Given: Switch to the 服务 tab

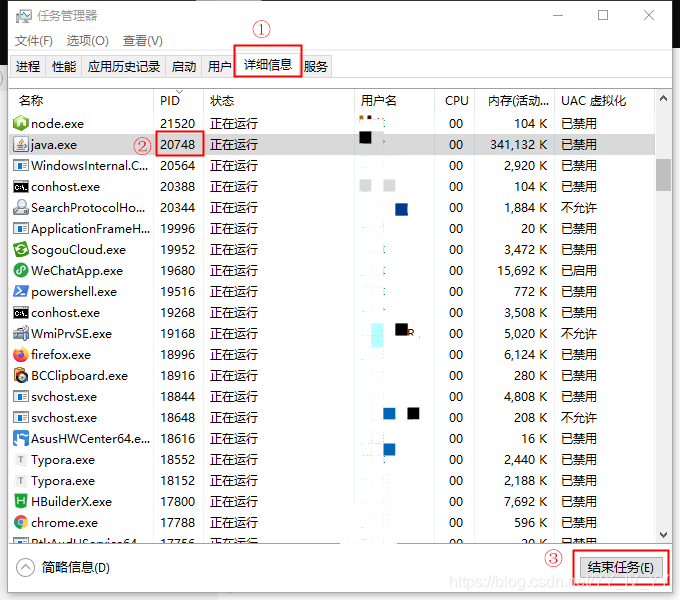Looking at the screenshot, I should (316, 66).
